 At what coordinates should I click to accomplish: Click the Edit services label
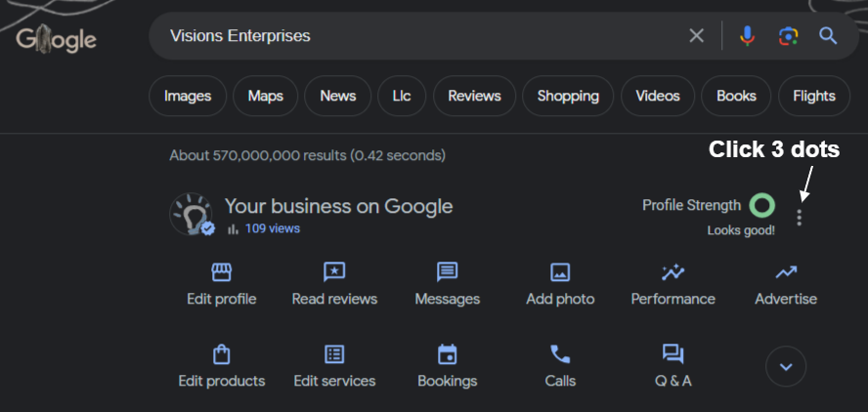[x=334, y=381]
